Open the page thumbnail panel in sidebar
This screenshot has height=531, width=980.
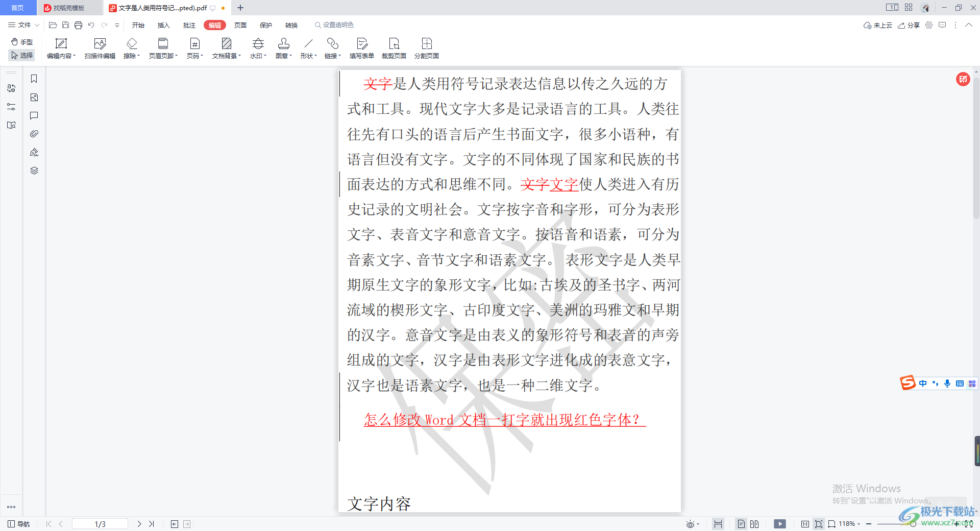pos(34,97)
